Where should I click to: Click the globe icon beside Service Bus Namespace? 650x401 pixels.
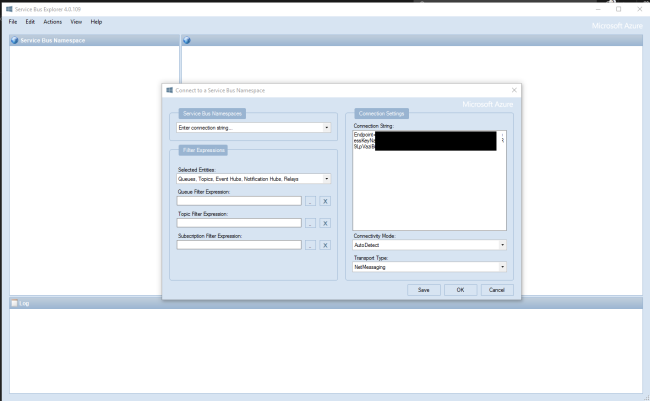click(x=15, y=40)
